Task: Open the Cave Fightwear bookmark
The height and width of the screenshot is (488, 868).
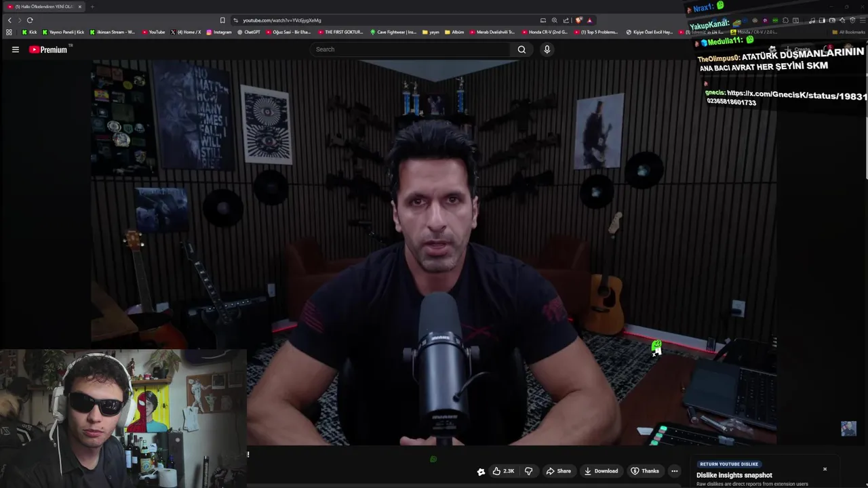Action: 393,32
